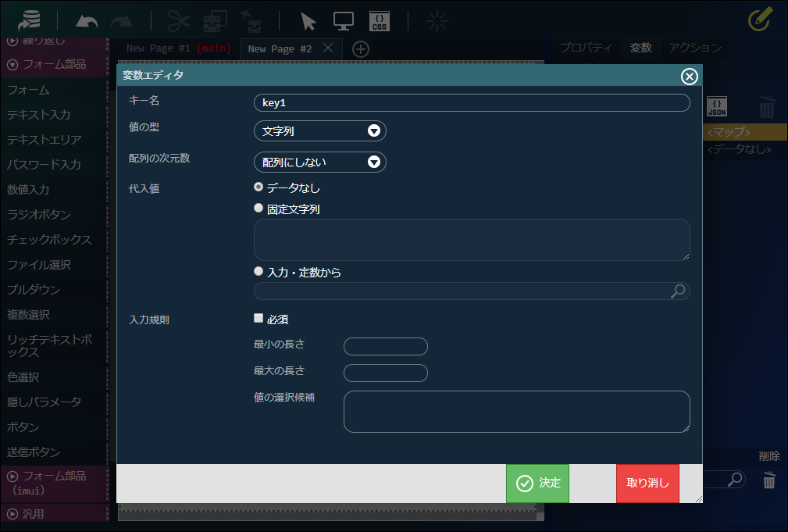
Task: Click the pencil edit icon at top right
Action: click(760, 19)
